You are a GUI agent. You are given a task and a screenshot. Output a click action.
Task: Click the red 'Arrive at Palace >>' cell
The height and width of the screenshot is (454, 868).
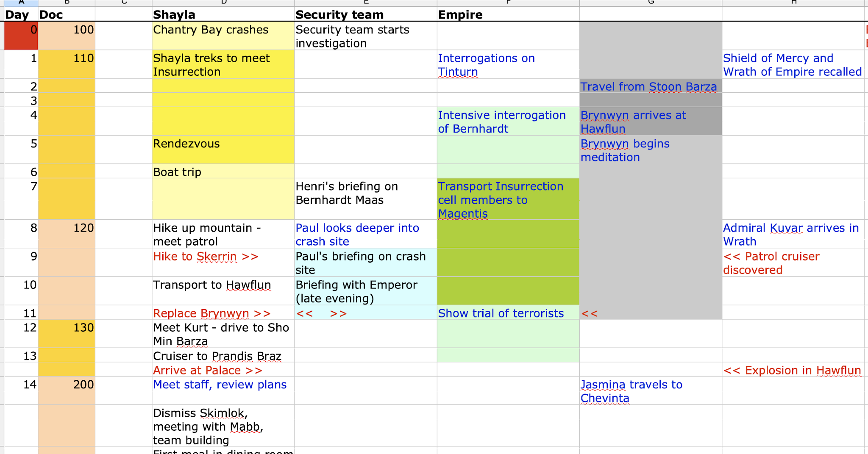(x=223, y=370)
